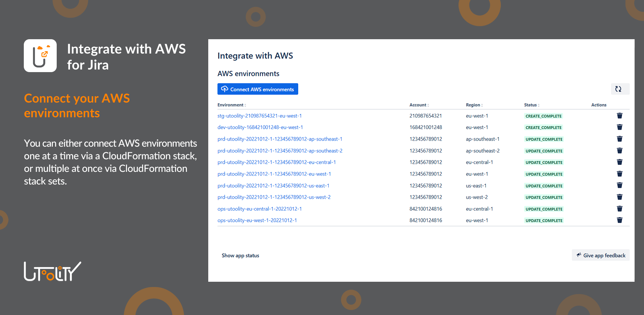Click the Integrate with AWS app logo

click(x=40, y=55)
